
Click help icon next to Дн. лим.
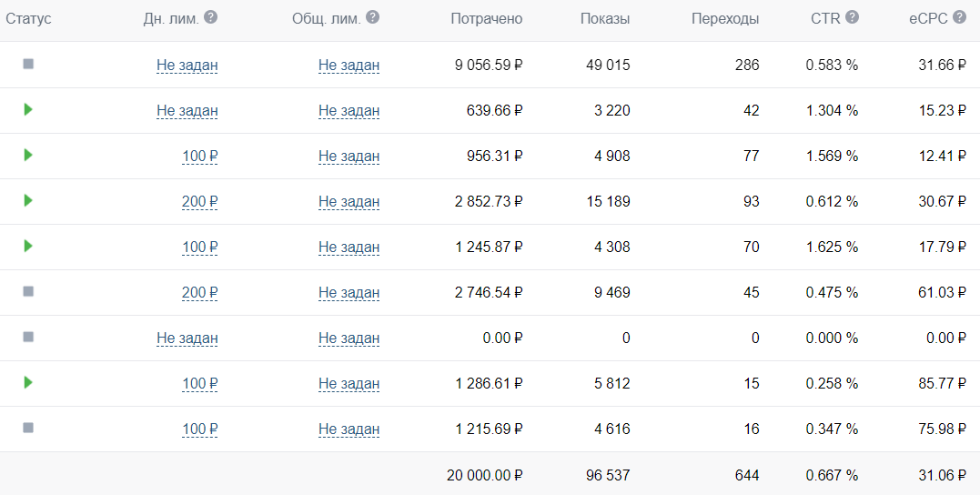click(211, 17)
